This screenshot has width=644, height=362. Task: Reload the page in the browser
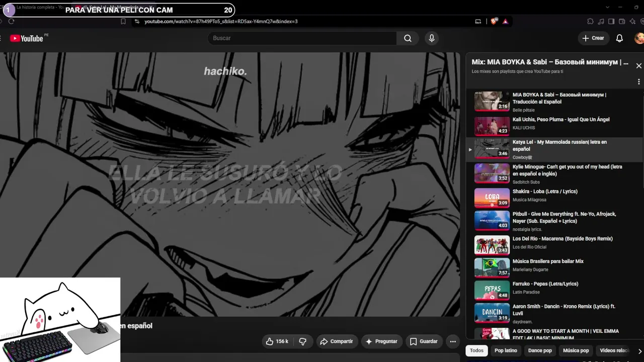pyautogui.click(x=12, y=22)
